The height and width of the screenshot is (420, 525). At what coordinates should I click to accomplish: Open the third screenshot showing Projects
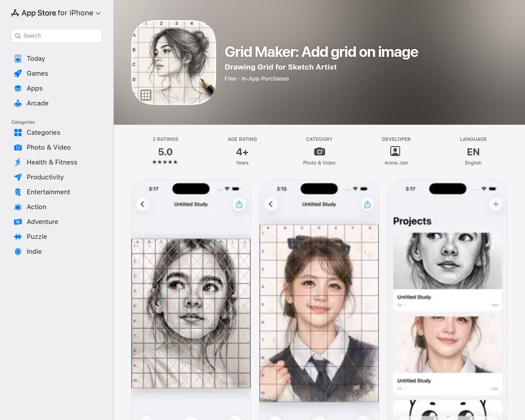(x=448, y=300)
